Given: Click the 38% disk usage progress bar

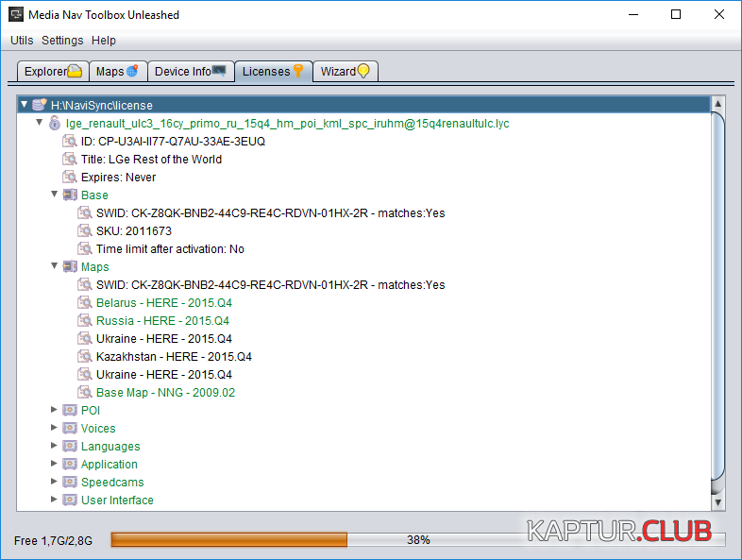Looking at the screenshot, I should [x=418, y=539].
